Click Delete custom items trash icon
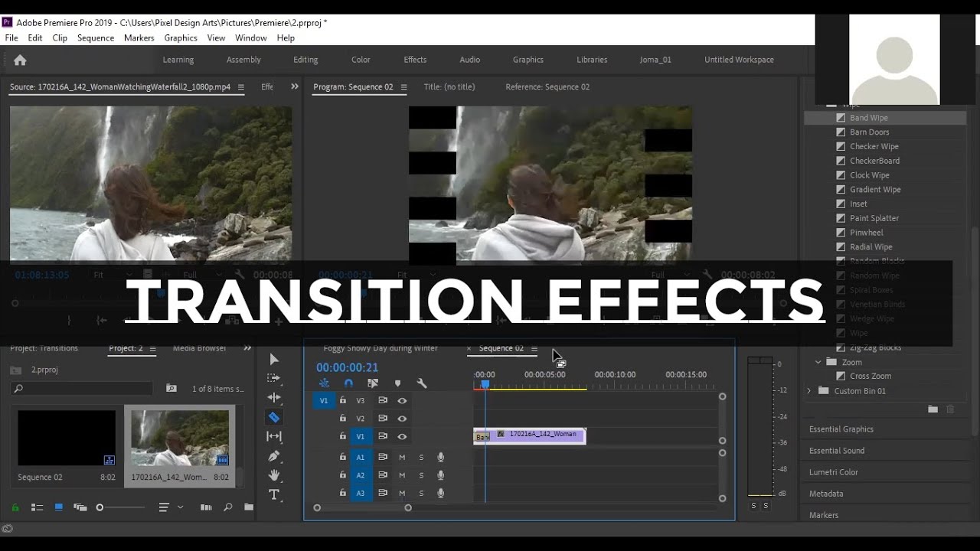 point(950,409)
